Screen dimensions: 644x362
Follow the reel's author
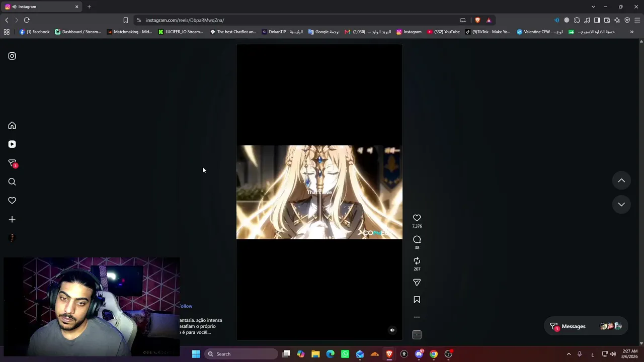[186, 306]
